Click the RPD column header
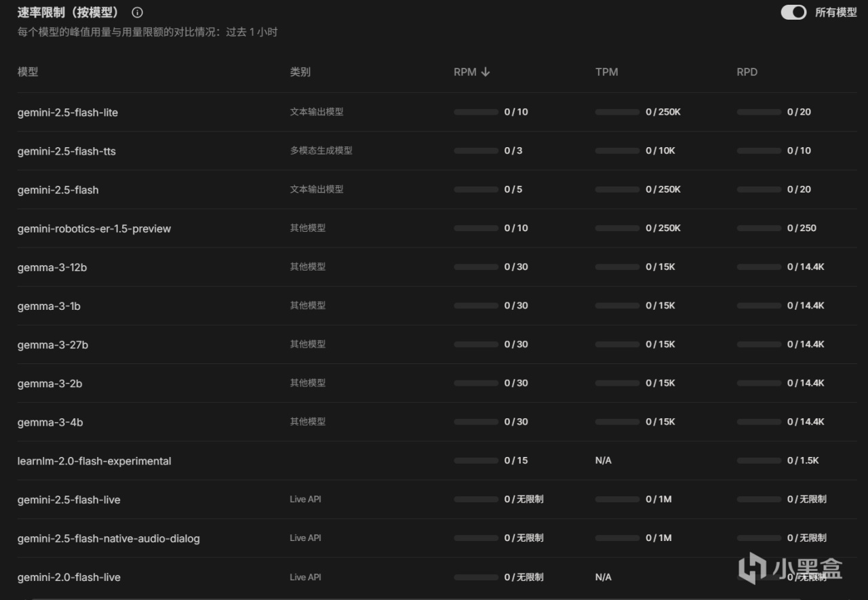The image size is (868, 600). (747, 72)
